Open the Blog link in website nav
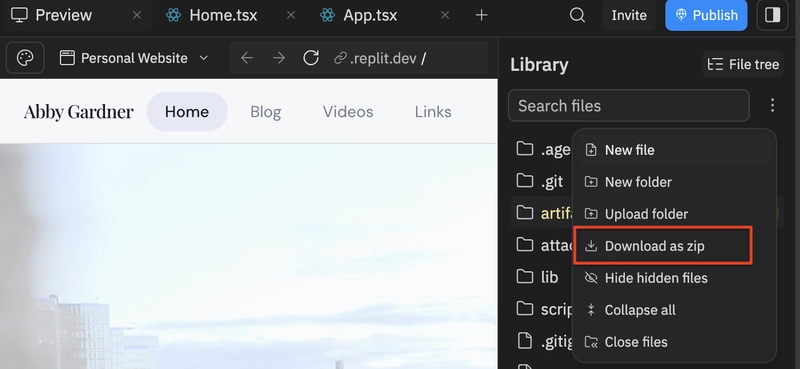800x369 pixels. pyautogui.click(x=265, y=112)
